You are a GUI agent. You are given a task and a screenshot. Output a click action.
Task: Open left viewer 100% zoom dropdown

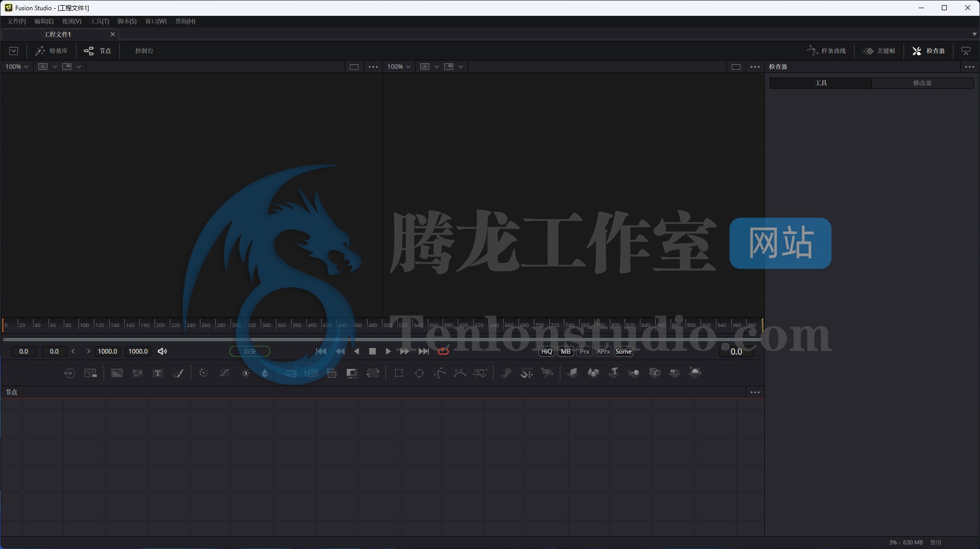pyautogui.click(x=17, y=67)
